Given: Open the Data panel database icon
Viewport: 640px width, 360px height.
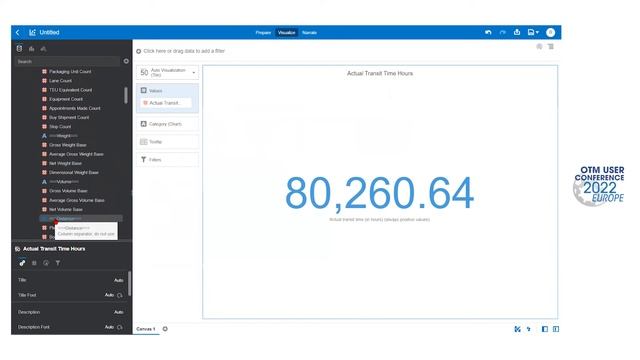Looking at the screenshot, I should (x=19, y=49).
